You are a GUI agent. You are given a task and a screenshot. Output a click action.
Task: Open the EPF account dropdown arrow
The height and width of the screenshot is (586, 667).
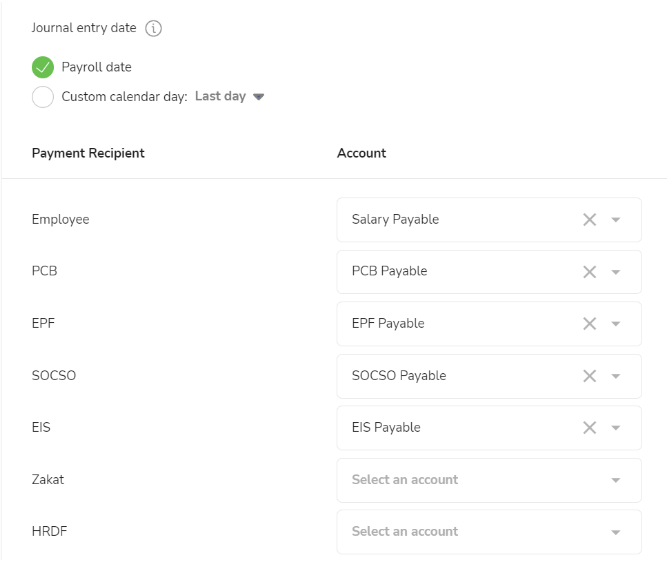(615, 324)
